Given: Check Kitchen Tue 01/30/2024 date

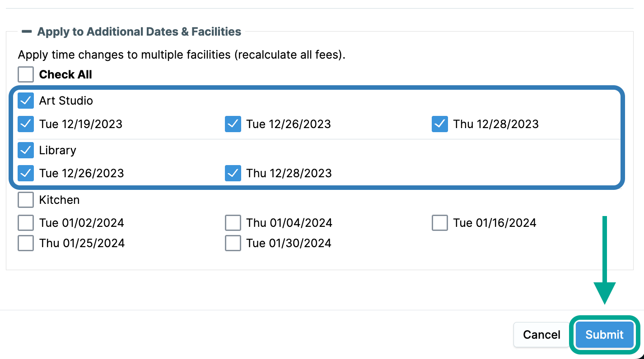Looking at the screenshot, I should coord(233,243).
